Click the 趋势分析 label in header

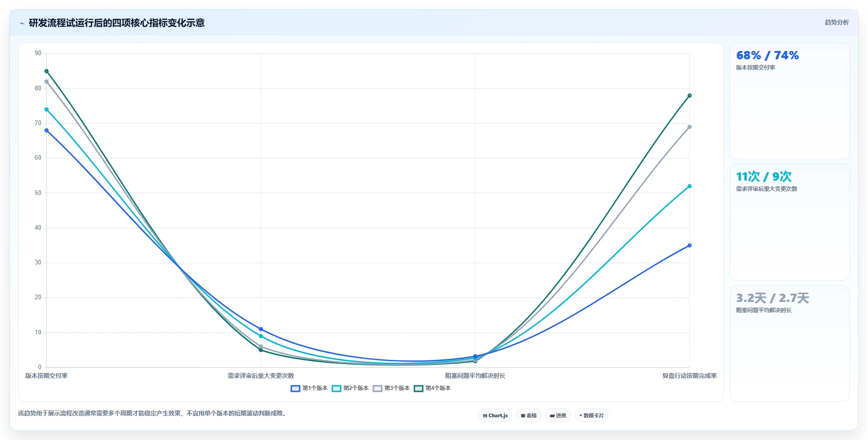pyautogui.click(x=837, y=22)
